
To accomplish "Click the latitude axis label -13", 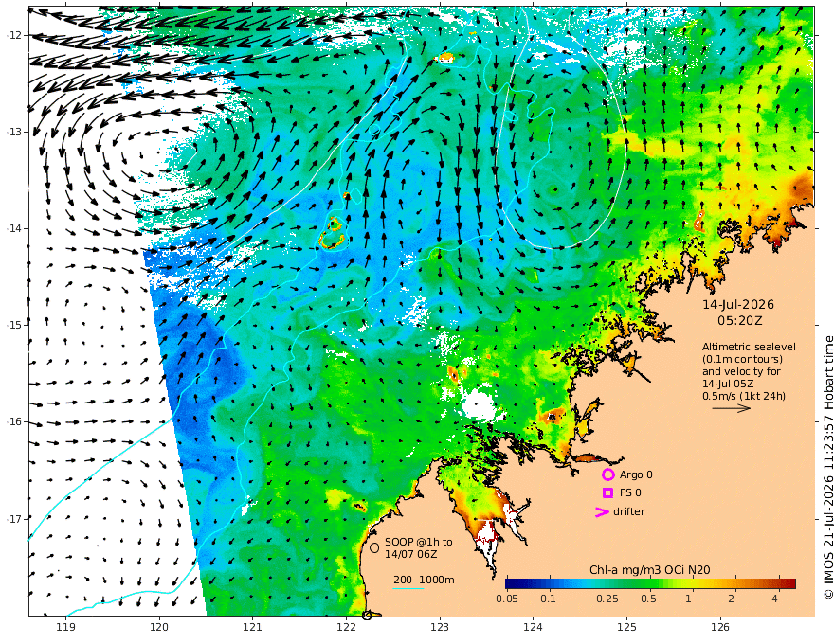I will pos(14,132).
